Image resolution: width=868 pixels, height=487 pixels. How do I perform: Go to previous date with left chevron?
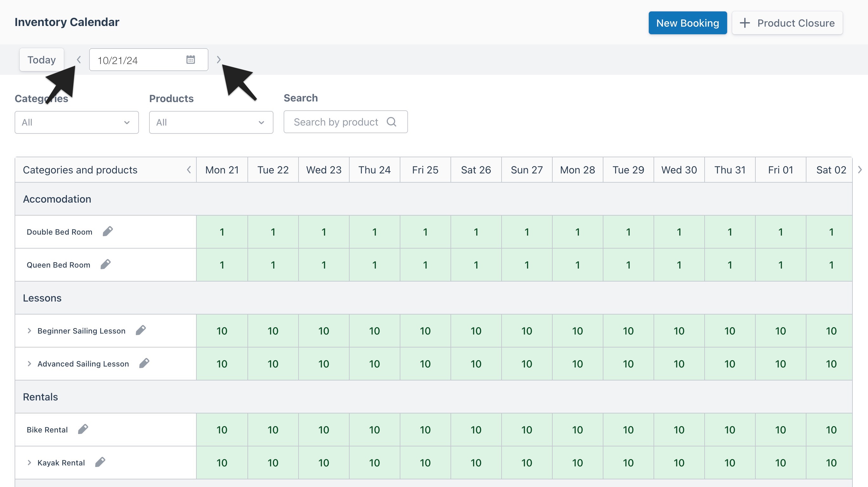coord(79,60)
